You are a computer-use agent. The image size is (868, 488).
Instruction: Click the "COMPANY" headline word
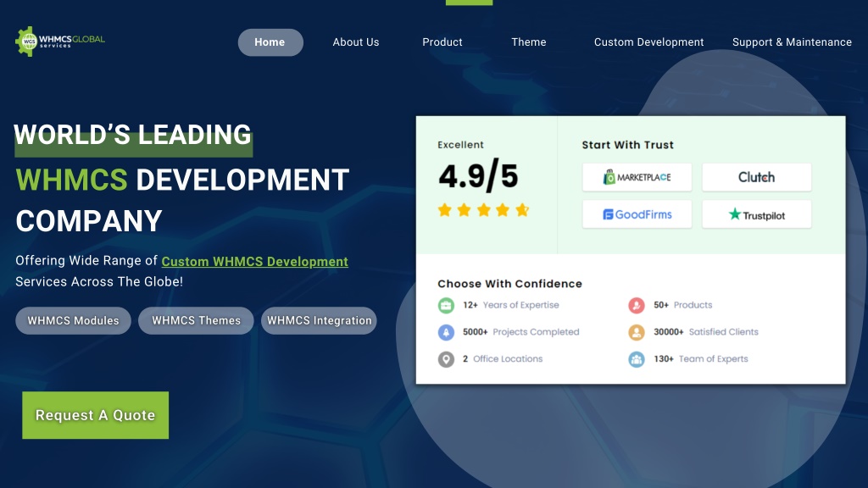pyautogui.click(x=88, y=221)
